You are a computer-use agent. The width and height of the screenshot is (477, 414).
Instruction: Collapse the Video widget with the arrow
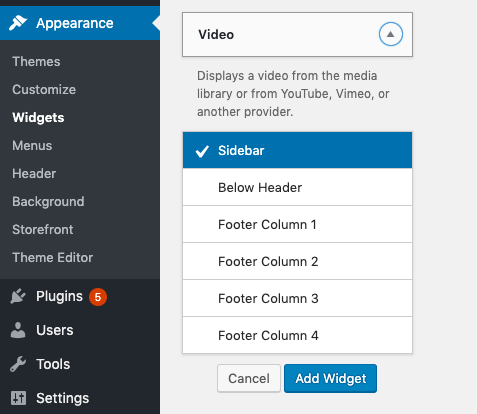point(391,34)
